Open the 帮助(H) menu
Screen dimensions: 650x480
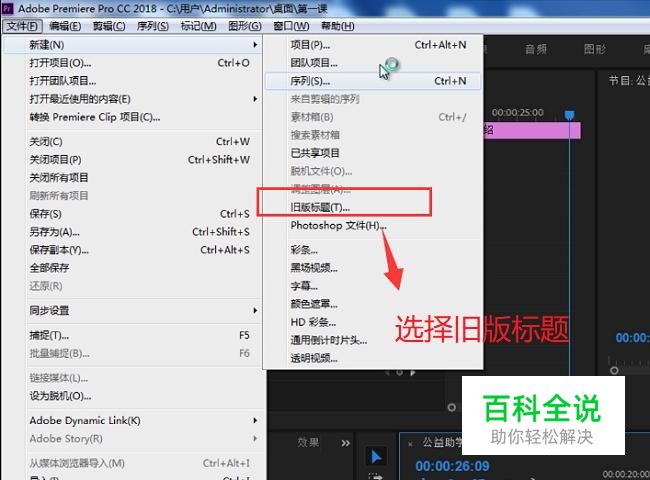click(x=337, y=26)
